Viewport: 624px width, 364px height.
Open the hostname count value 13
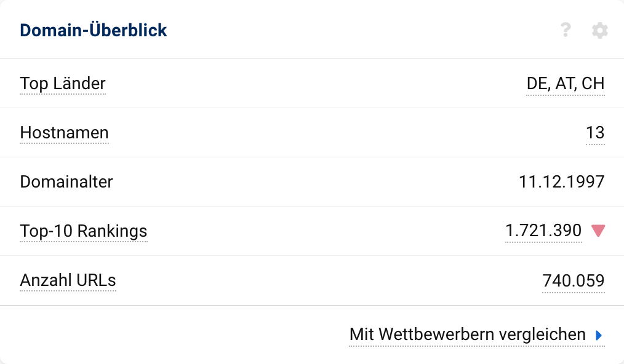[x=595, y=133]
